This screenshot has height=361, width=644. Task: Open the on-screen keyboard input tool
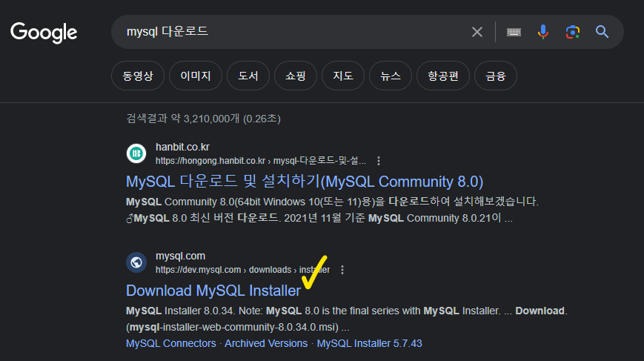point(514,32)
